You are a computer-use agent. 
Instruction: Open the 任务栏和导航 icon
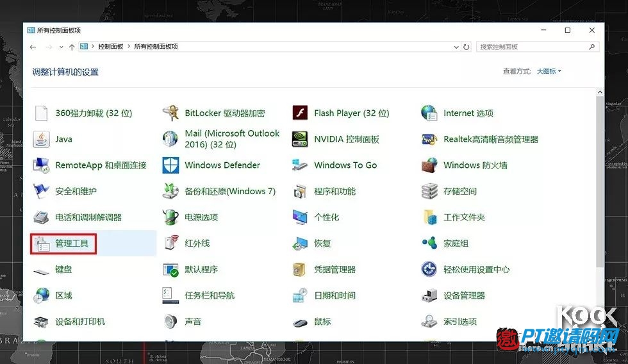pyautogui.click(x=170, y=295)
